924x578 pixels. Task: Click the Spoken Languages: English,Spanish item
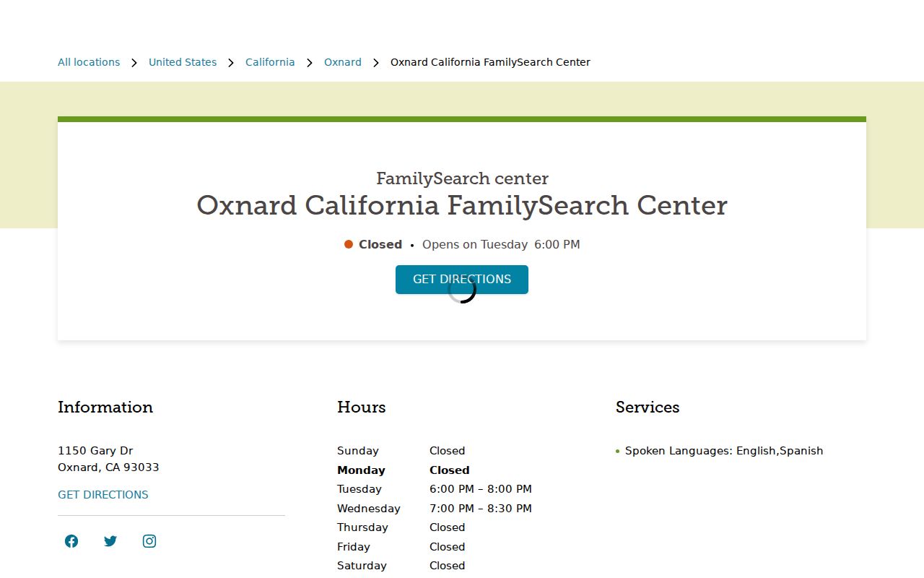tap(724, 451)
